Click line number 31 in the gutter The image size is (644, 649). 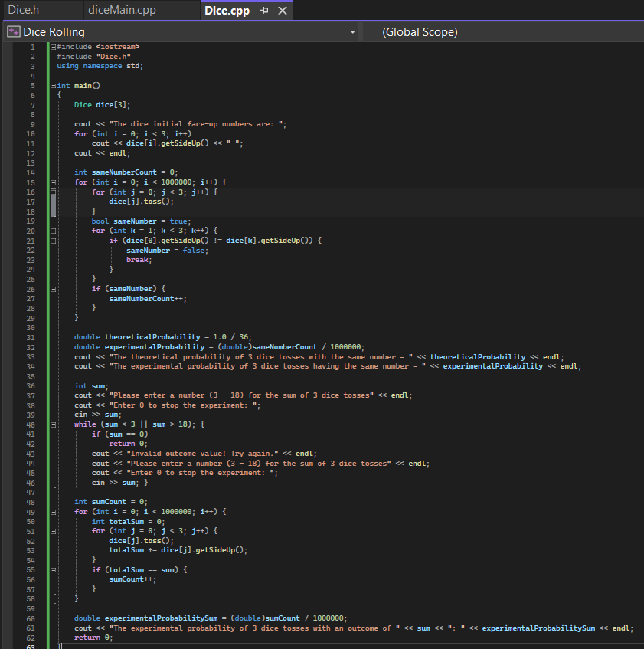31,337
